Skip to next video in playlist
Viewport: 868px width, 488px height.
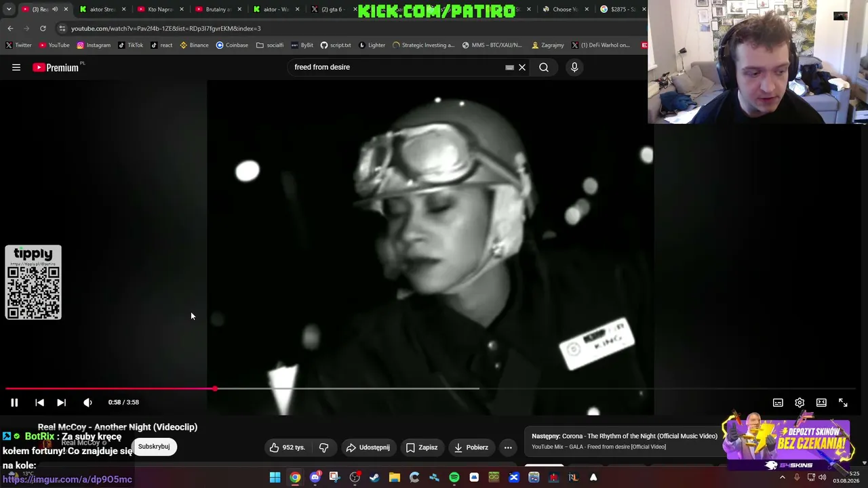tap(61, 403)
